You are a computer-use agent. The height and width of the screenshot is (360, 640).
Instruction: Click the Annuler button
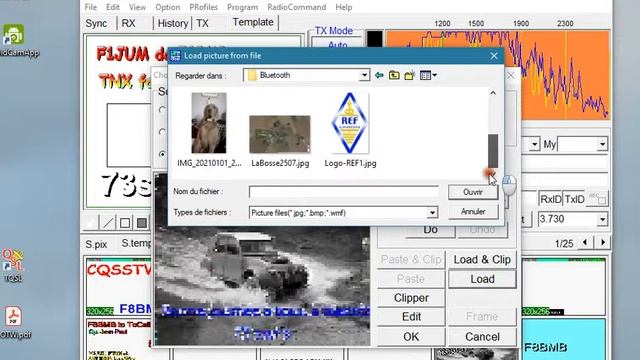[473, 212]
